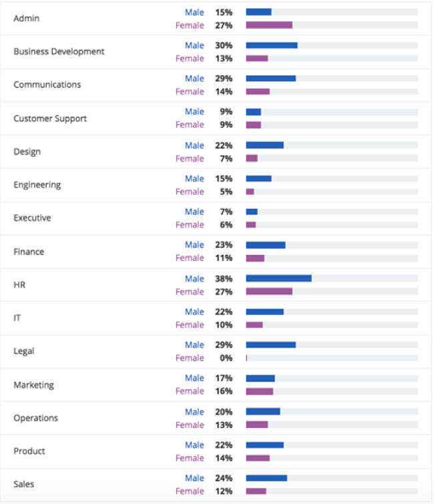Click the 0% value for Legal female
434x504 pixels.
point(225,358)
